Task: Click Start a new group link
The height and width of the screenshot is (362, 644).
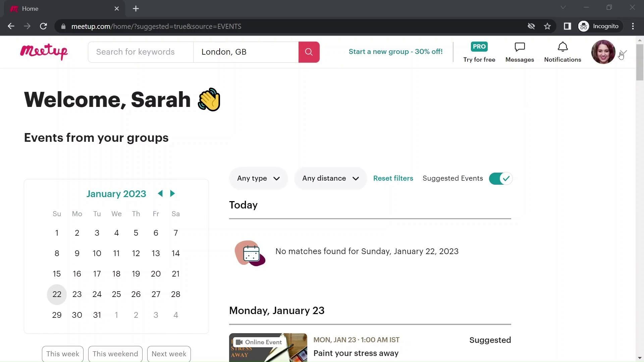Action: [395, 52]
